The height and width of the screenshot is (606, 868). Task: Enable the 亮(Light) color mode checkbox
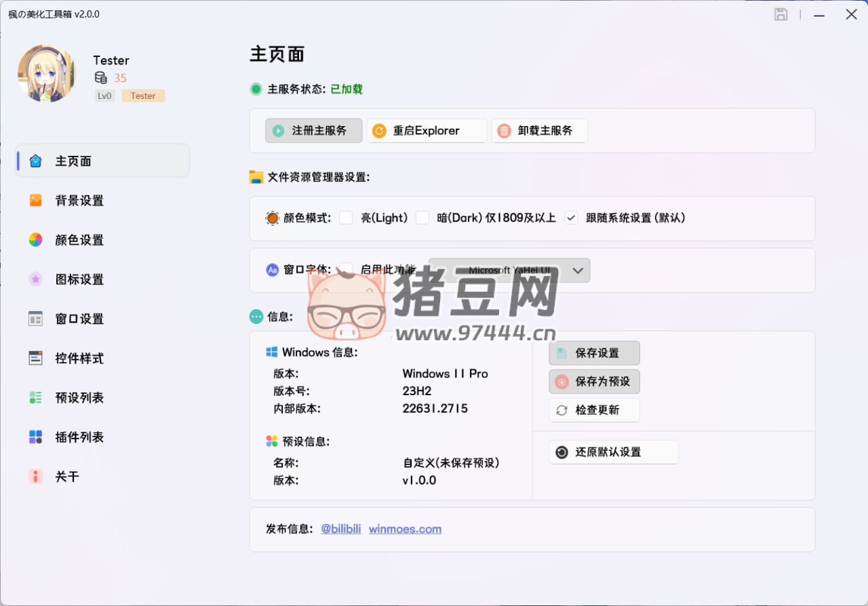(x=347, y=218)
